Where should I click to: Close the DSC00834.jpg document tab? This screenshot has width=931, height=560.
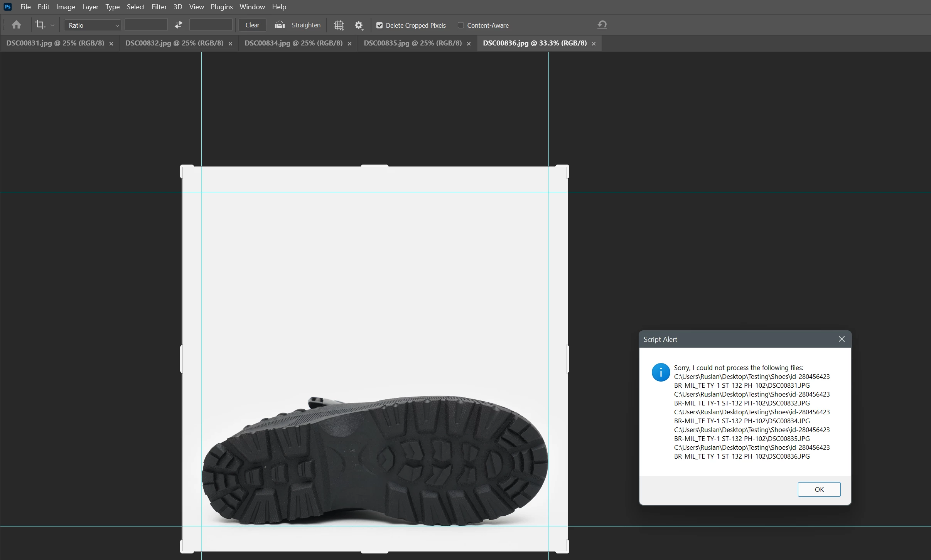click(x=349, y=44)
